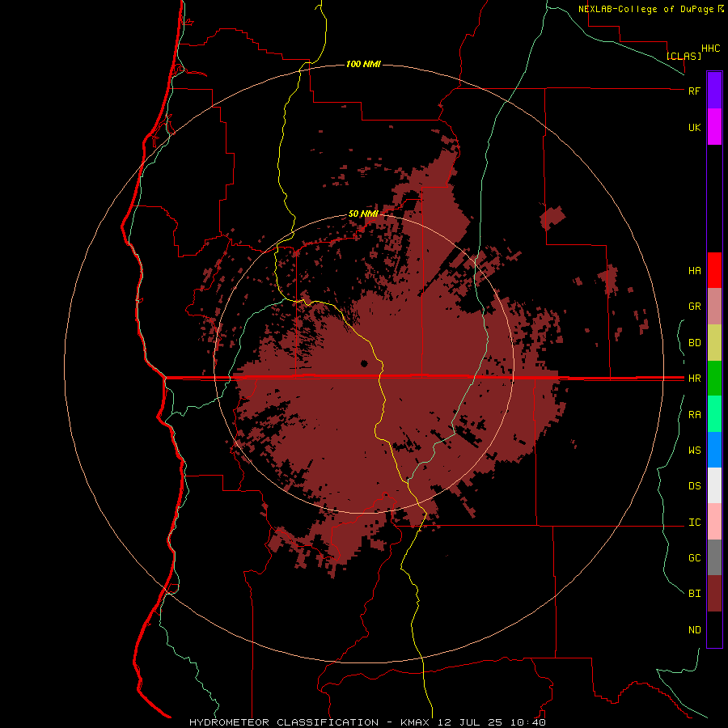The image size is (728, 728).
Task: Click the UK legend label
Action: [x=694, y=127]
